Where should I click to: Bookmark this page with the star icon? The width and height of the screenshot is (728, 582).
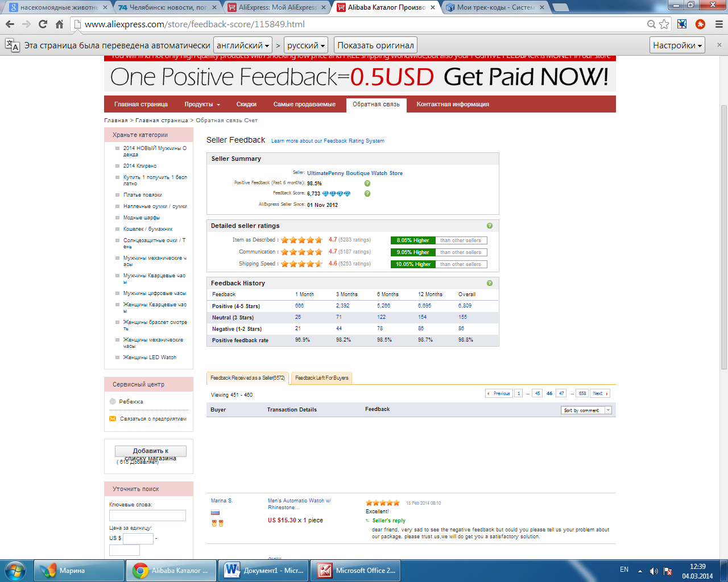coord(664,24)
